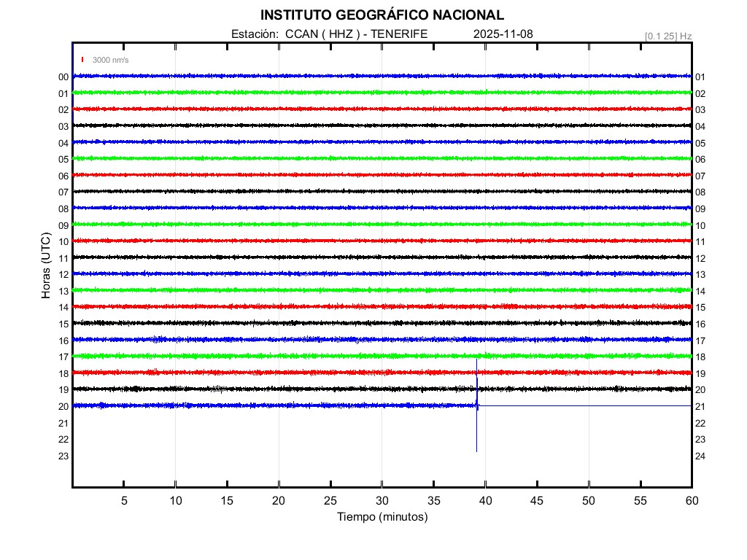Image resolution: width=747 pixels, height=560 pixels.
Task: Click the flat blue line after the 20h spike
Action: [584, 405]
